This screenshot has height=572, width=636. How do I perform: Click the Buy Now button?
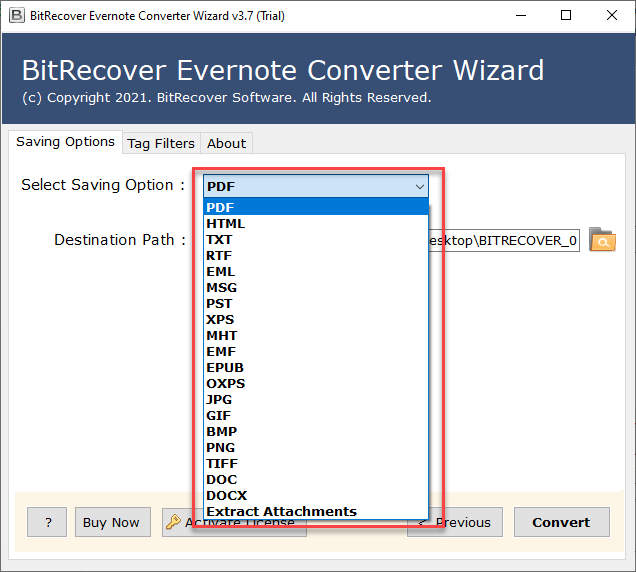coord(112,522)
